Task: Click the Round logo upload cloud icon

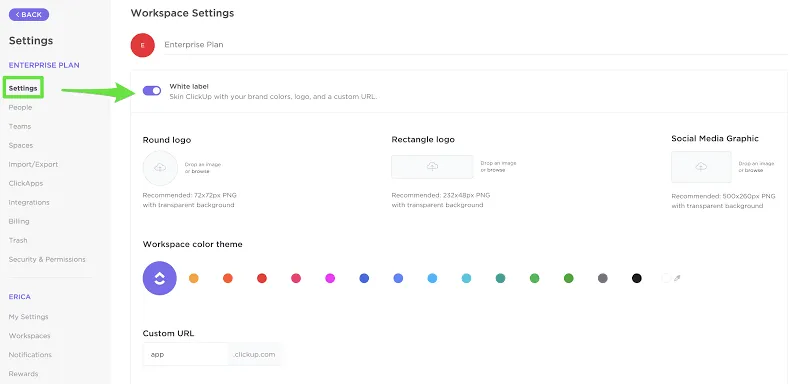Action: point(160,168)
